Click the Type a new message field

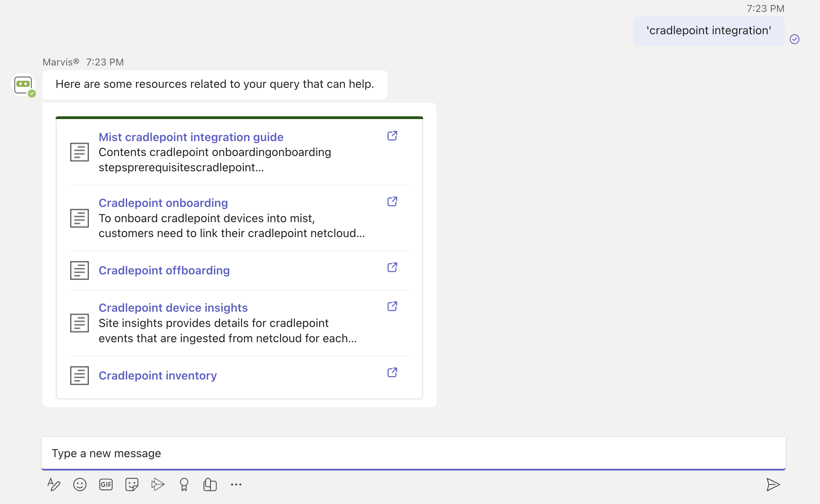[x=413, y=453]
